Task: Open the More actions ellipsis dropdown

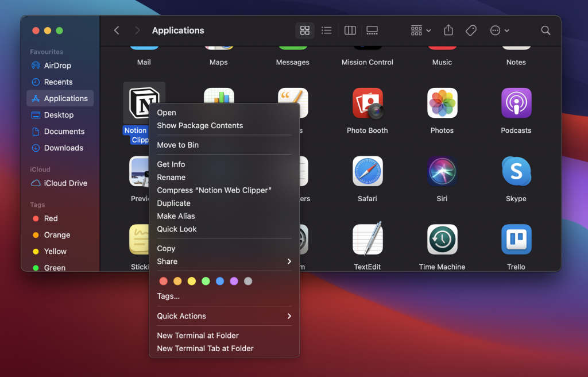Action: [x=500, y=30]
